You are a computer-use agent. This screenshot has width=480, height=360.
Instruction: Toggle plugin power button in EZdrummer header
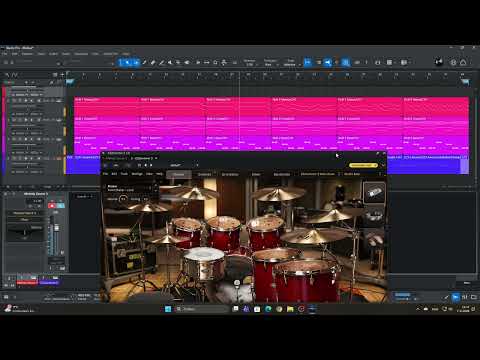click(106, 165)
